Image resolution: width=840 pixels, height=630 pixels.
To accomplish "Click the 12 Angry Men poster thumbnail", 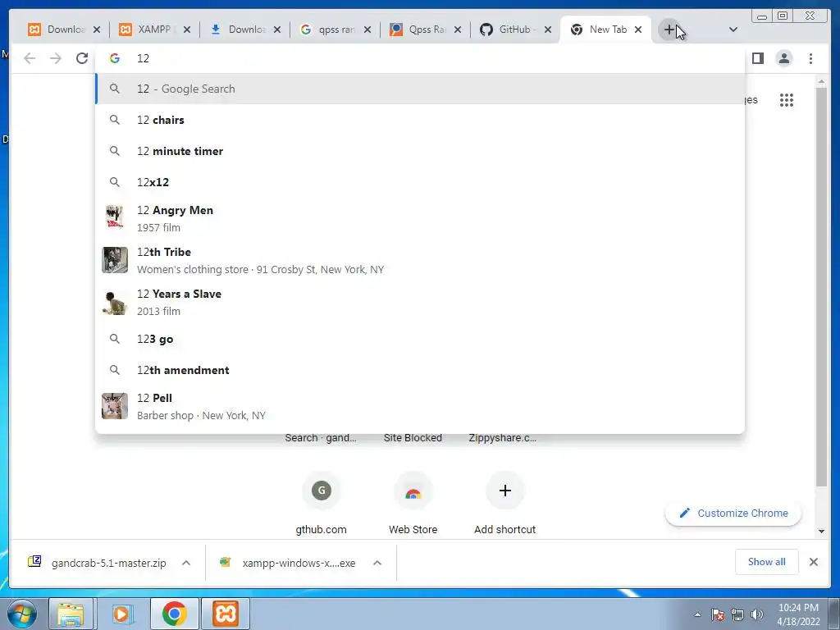I will (x=115, y=218).
